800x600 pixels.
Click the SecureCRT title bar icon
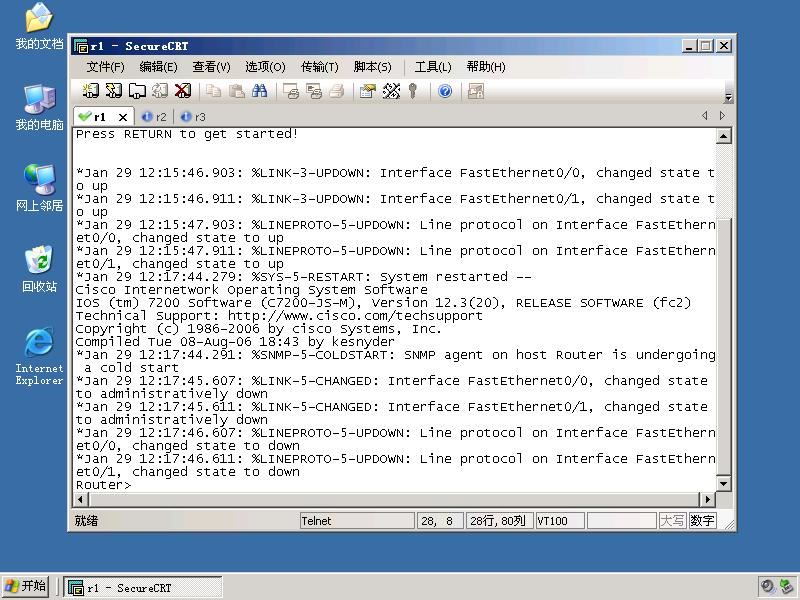81,46
